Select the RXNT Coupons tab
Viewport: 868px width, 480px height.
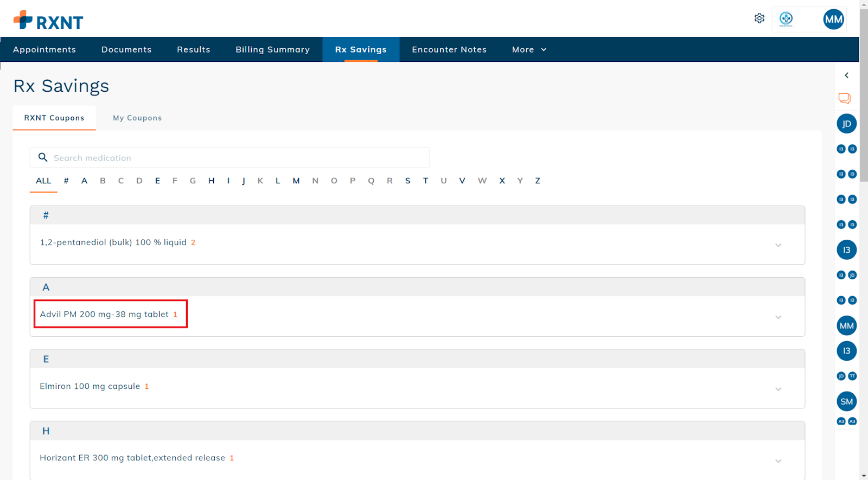[54, 118]
